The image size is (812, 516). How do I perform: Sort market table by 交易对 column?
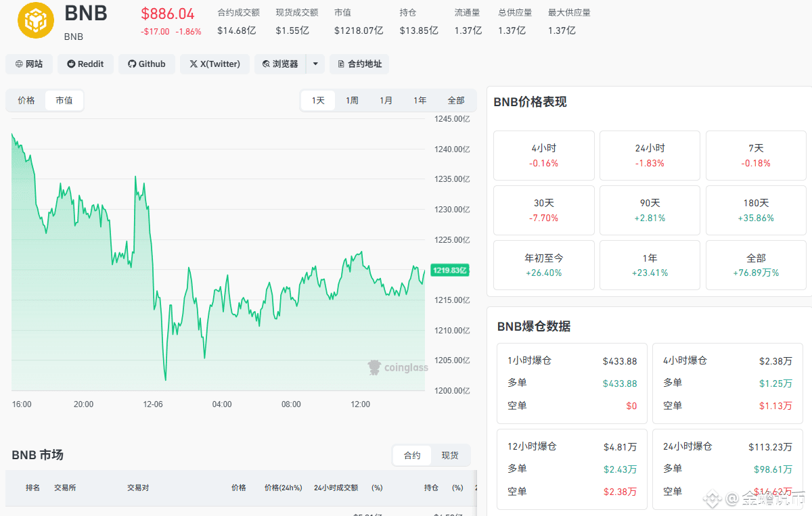[138, 488]
